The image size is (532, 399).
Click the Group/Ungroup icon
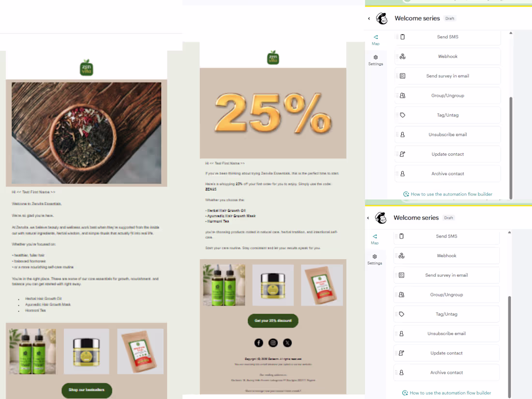click(402, 95)
